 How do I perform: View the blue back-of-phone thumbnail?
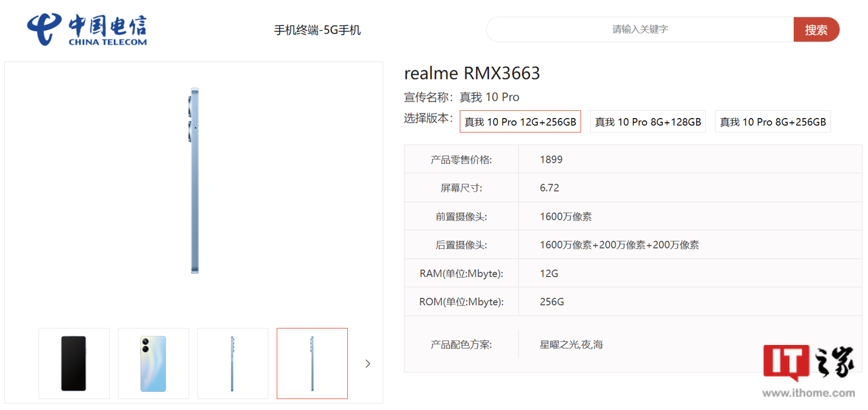(153, 364)
